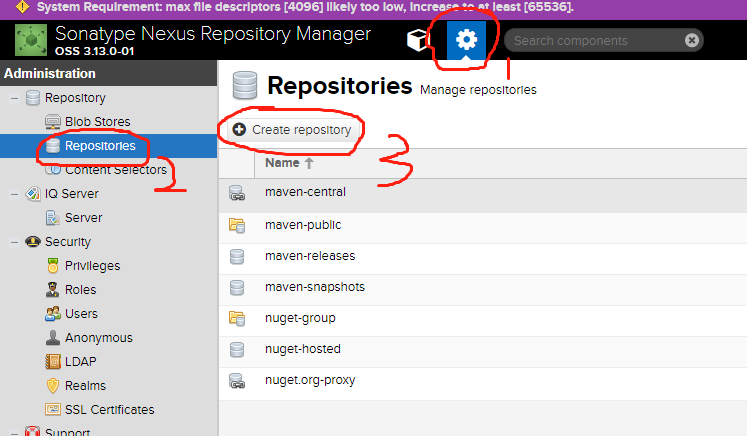Open the maven-central repository row
This screenshot has height=436, width=747.
(483, 195)
